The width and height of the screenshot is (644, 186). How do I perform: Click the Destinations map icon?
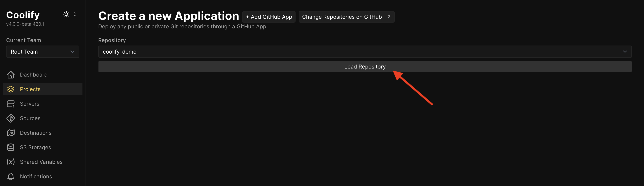(11, 133)
